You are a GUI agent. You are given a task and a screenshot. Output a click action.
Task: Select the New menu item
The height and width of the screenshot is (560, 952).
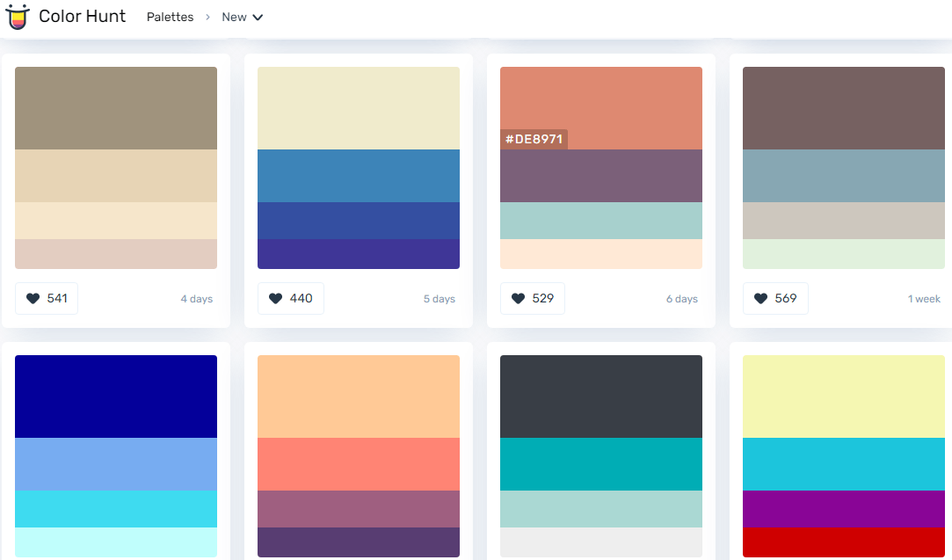point(234,17)
